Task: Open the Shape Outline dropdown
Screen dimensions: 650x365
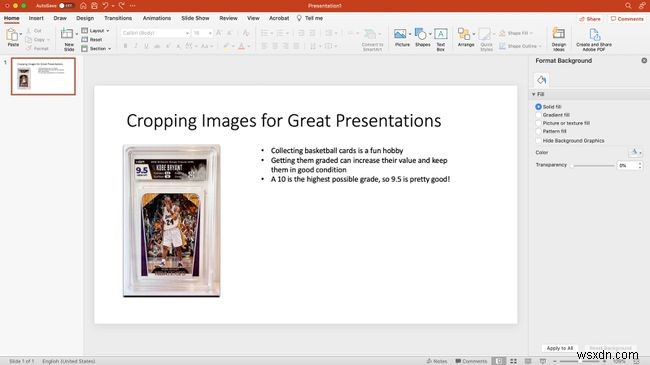Action: coord(520,46)
